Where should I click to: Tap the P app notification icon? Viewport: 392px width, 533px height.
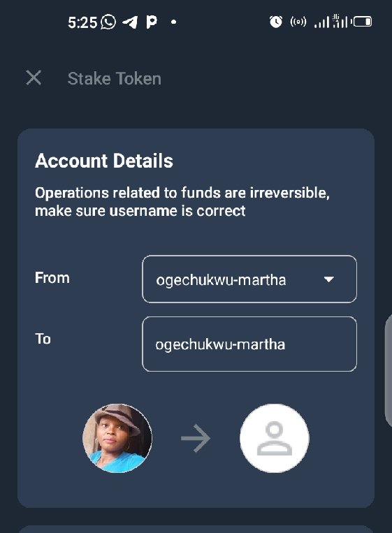152,22
